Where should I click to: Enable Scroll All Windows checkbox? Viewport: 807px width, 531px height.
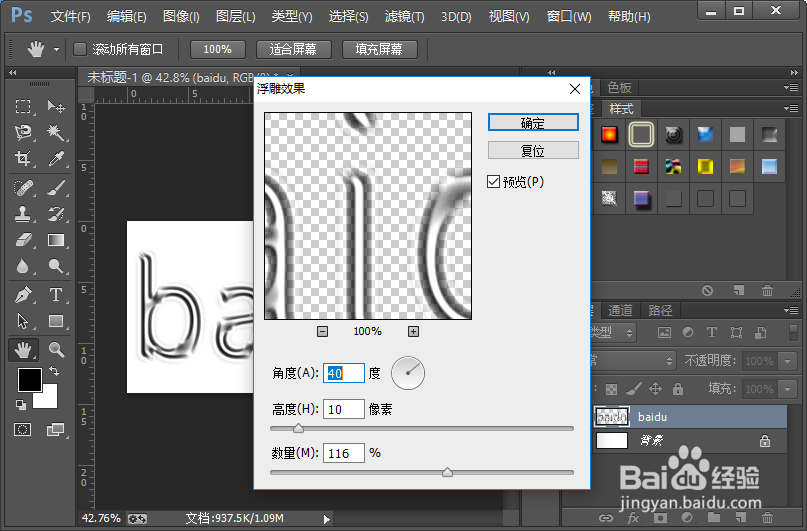pyautogui.click(x=80, y=49)
